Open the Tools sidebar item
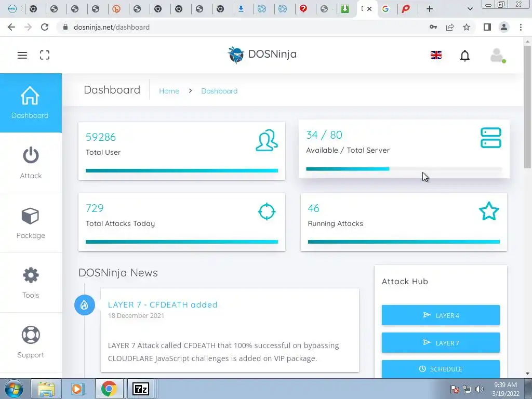The height and width of the screenshot is (399, 532). point(31,283)
